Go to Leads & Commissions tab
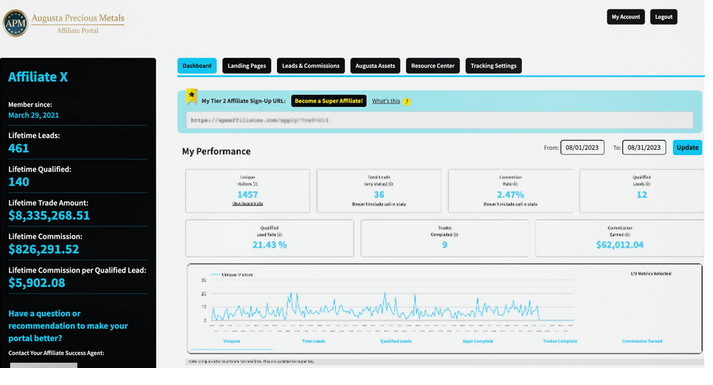713x385 pixels. [311, 65]
